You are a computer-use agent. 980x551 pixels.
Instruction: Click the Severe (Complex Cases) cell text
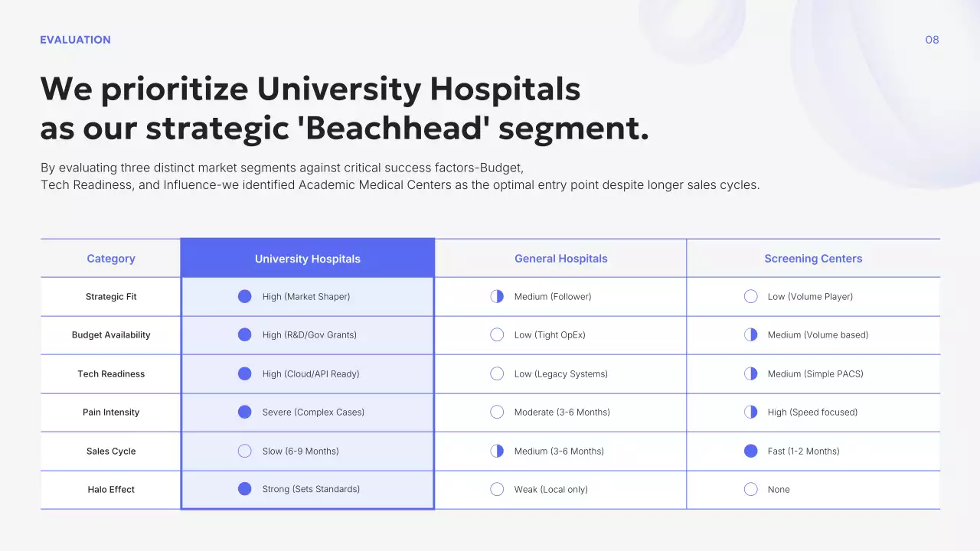point(313,412)
